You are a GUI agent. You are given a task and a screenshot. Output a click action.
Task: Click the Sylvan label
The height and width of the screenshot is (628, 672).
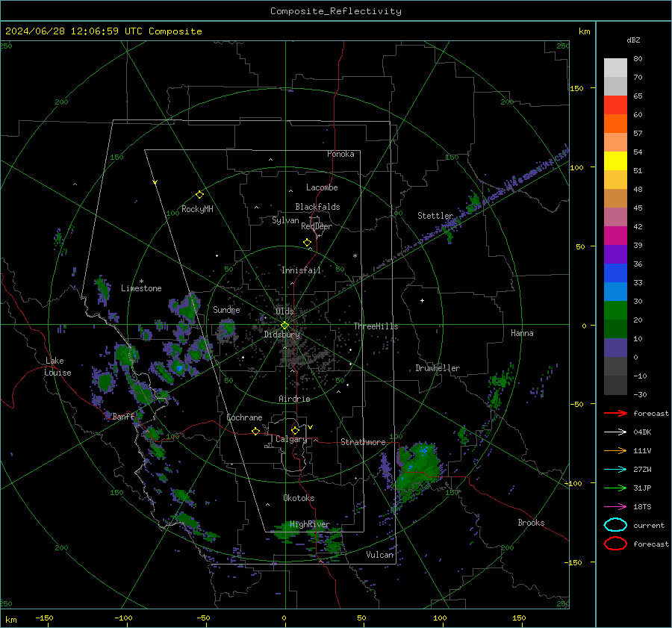click(x=285, y=220)
